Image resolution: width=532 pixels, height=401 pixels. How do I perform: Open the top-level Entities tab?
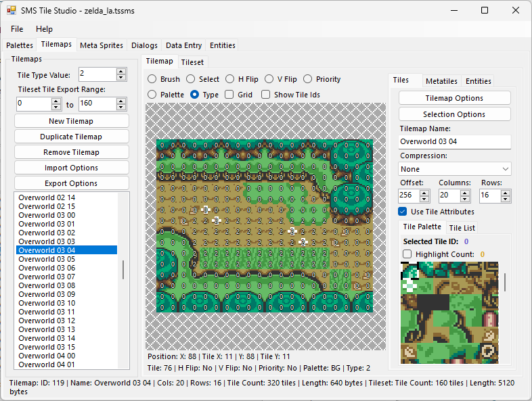(223, 45)
